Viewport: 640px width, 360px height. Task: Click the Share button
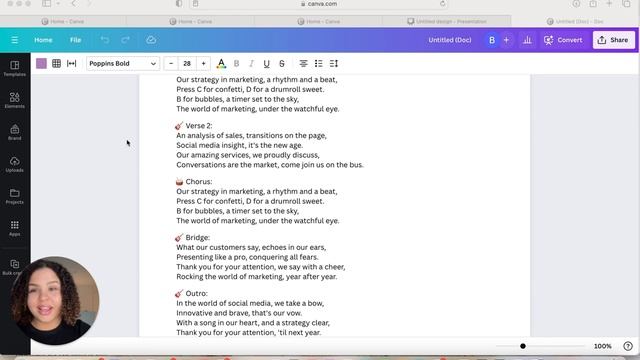(x=613, y=40)
